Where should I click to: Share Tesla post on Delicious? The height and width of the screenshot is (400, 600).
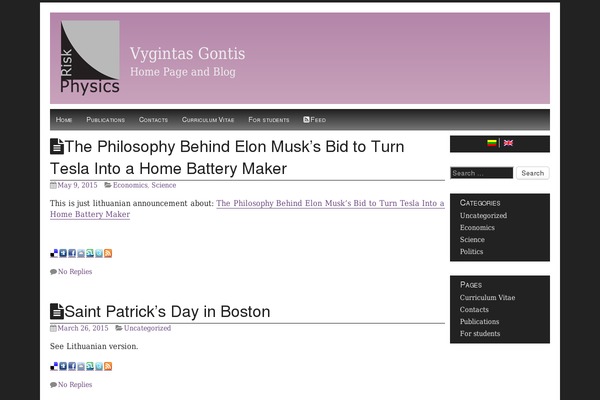tap(54, 253)
